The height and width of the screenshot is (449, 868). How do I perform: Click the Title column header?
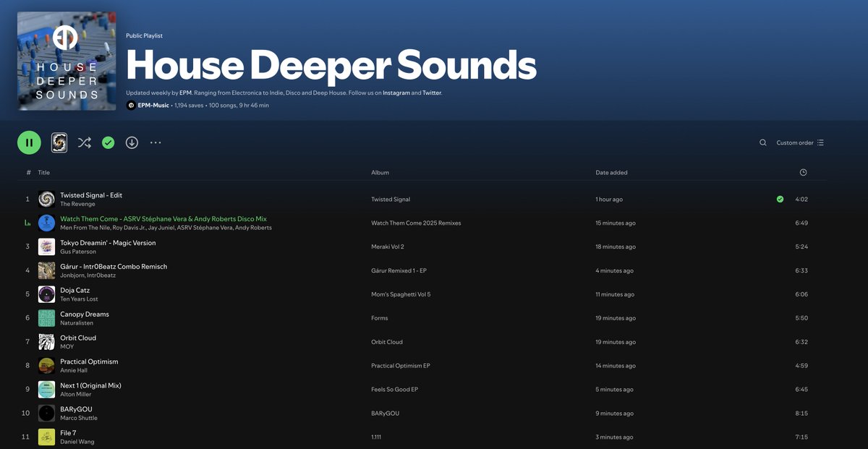[x=43, y=173]
